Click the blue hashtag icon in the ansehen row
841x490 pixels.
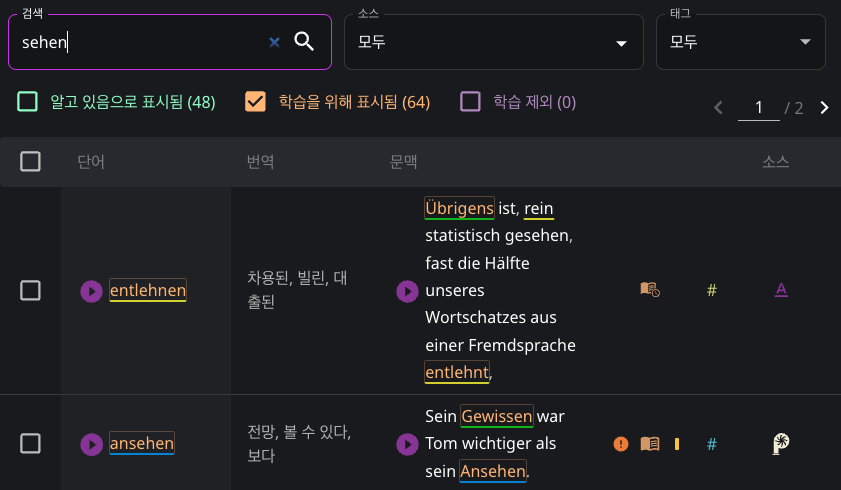pos(712,444)
